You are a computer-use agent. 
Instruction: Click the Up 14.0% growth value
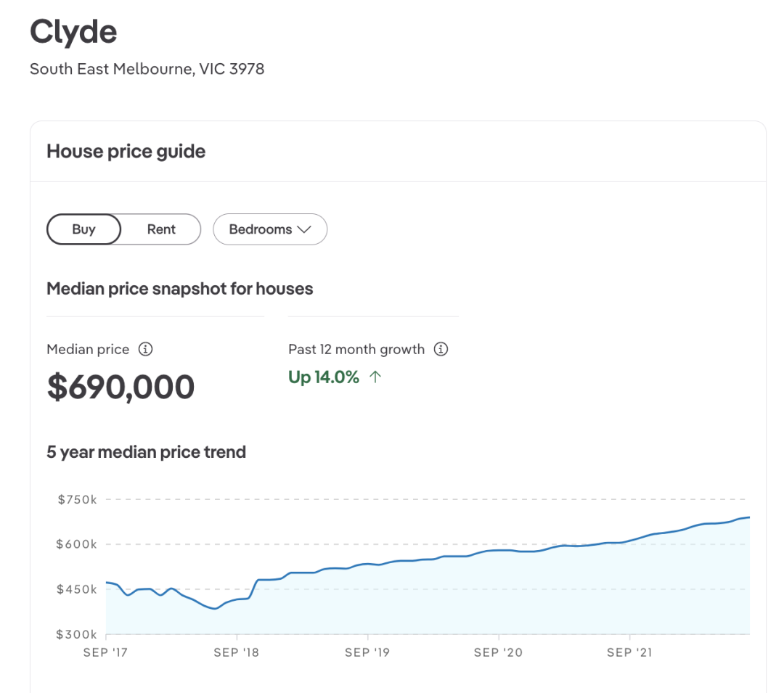click(324, 377)
